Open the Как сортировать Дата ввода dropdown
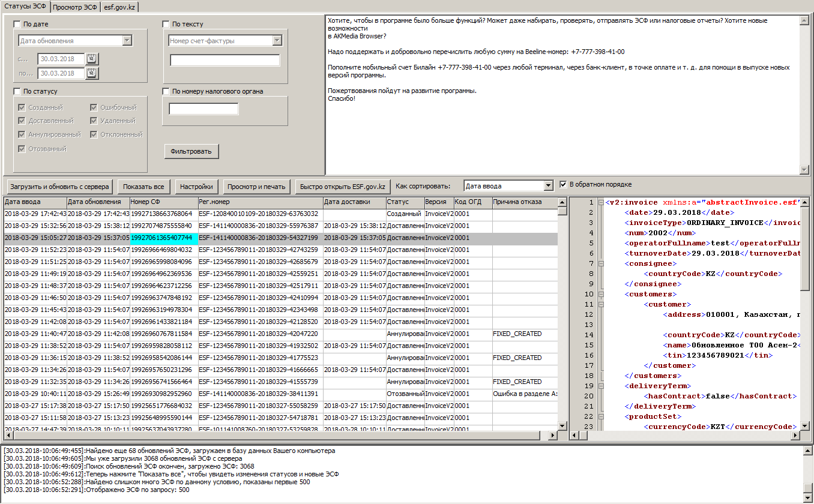 tap(548, 186)
